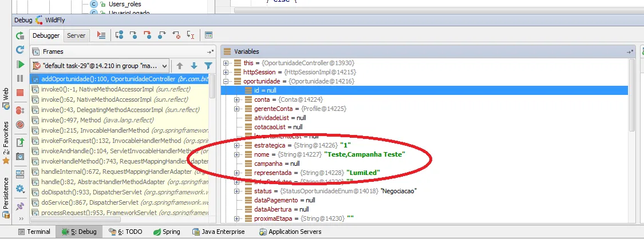Screen dimensions: 644x239
Task: Open the thread selector dropdown
Action: coord(100,66)
